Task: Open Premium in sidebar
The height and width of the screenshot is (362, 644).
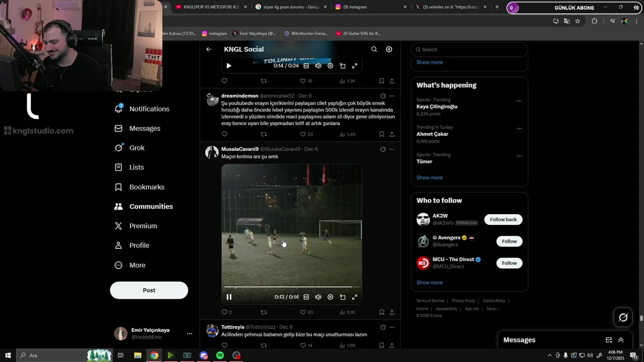Action: click(136, 226)
